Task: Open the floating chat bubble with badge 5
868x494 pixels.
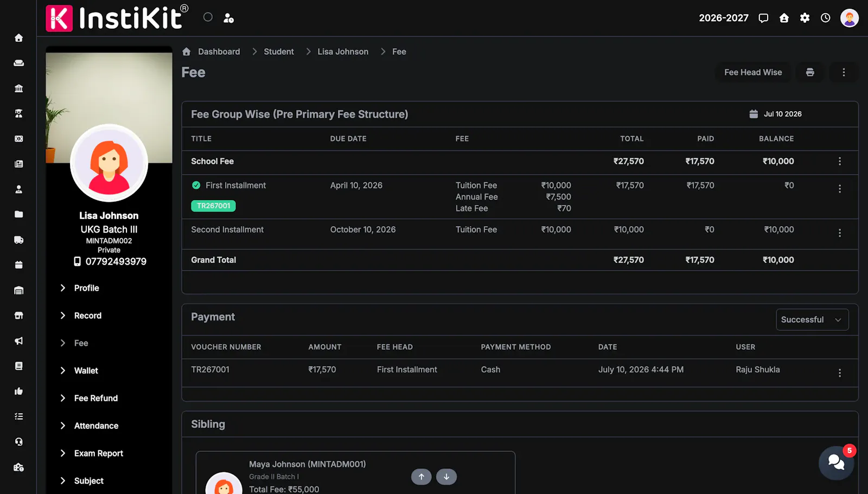Action: tap(836, 463)
